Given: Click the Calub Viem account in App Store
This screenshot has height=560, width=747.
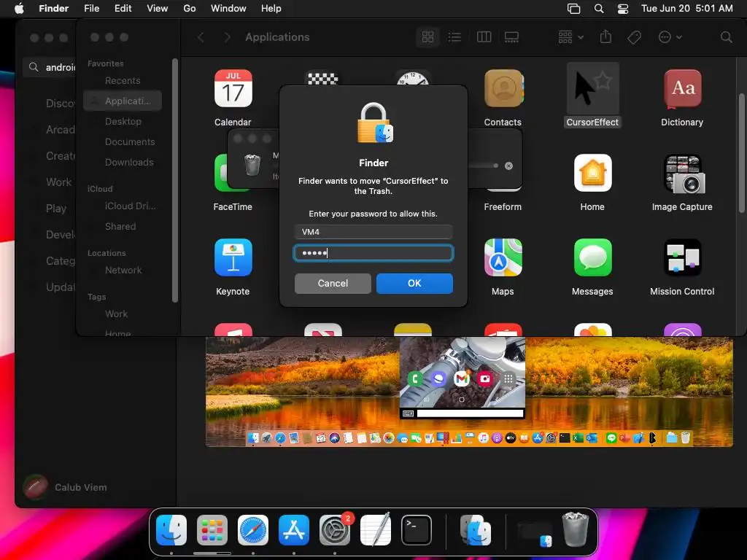Looking at the screenshot, I should (66, 487).
